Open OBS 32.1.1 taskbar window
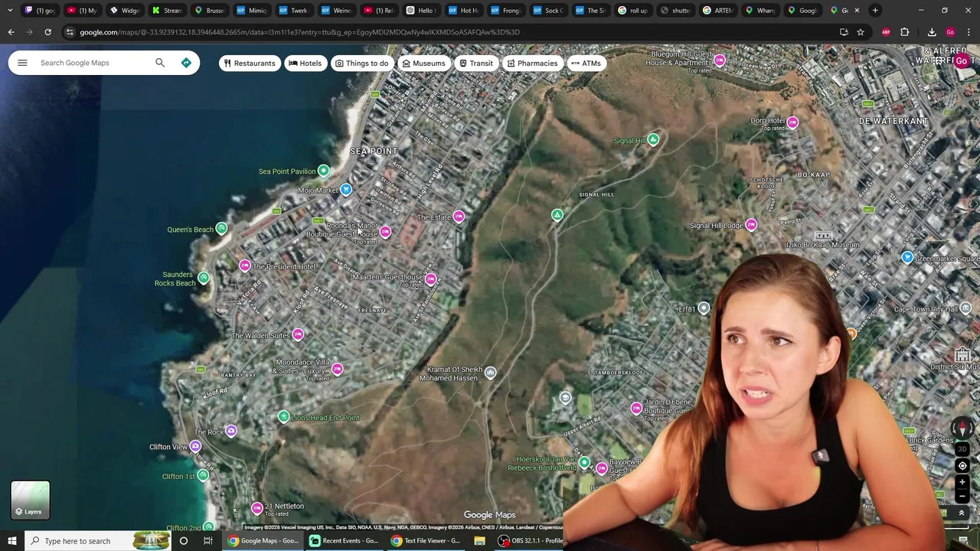980x551 pixels. (x=530, y=541)
